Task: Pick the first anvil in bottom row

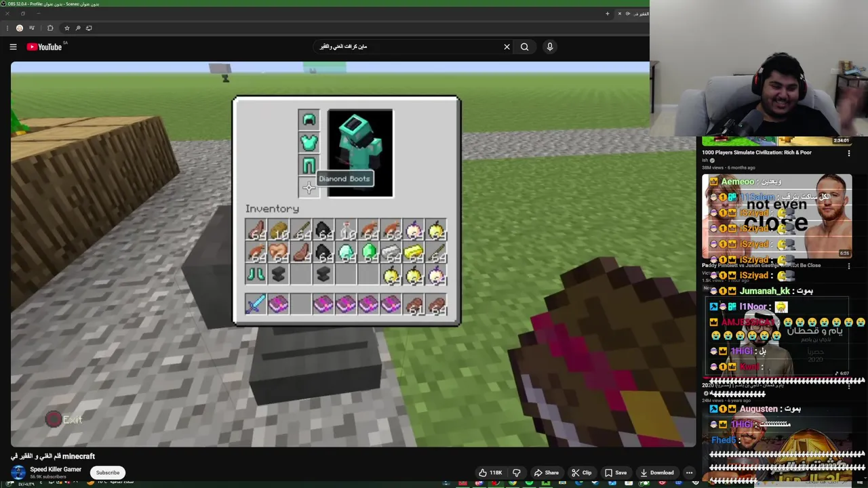Action: [278, 275]
